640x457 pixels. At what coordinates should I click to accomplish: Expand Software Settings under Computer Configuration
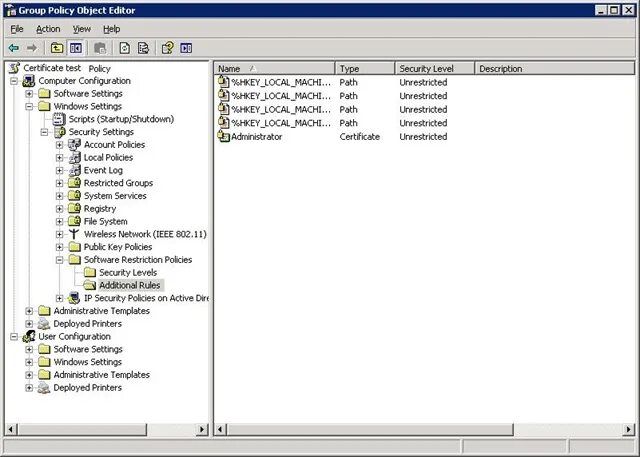pyautogui.click(x=29, y=93)
